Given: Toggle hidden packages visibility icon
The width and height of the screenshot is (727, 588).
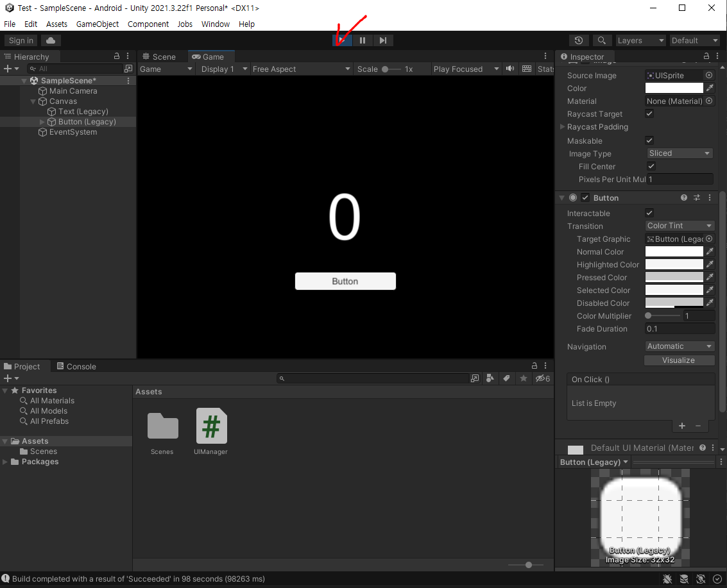Looking at the screenshot, I should [x=542, y=378].
